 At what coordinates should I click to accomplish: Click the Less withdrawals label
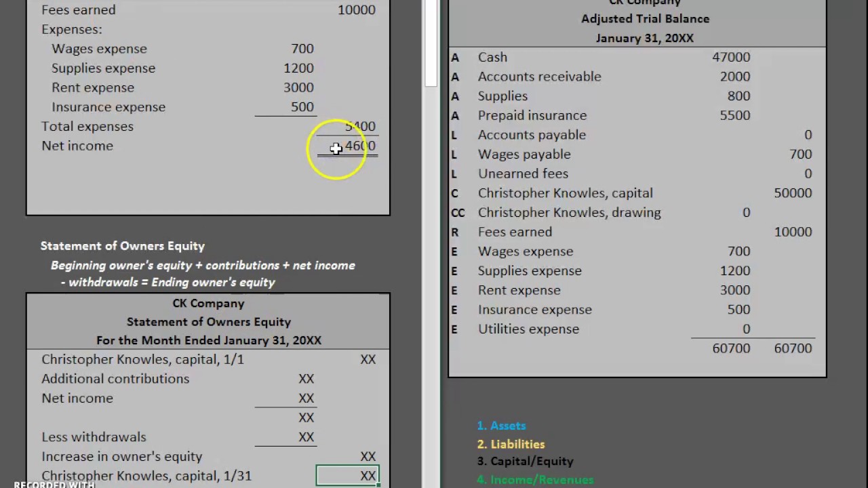click(x=94, y=437)
